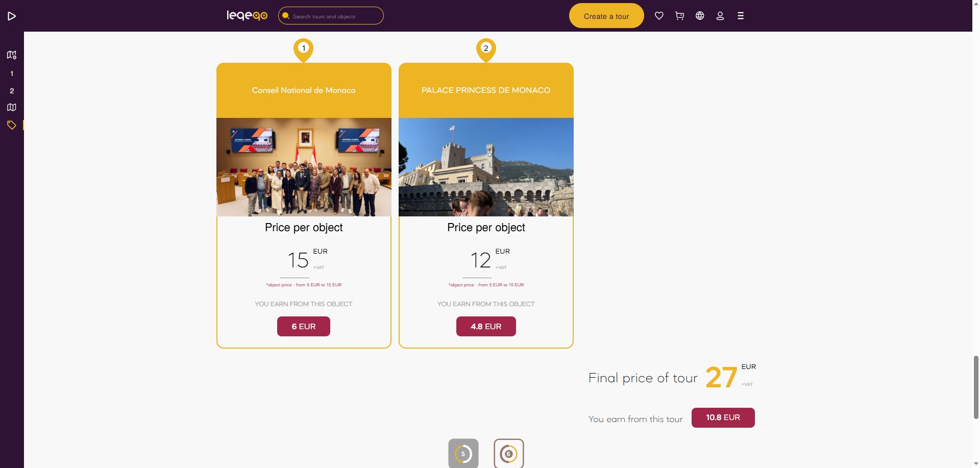Open the language globe selector
This screenshot has width=980, height=468.
pyautogui.click(x=700, y=16)
